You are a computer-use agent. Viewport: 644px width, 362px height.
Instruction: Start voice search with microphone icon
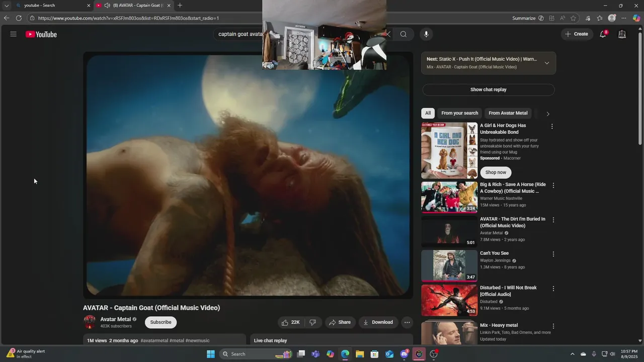(426, 34)
